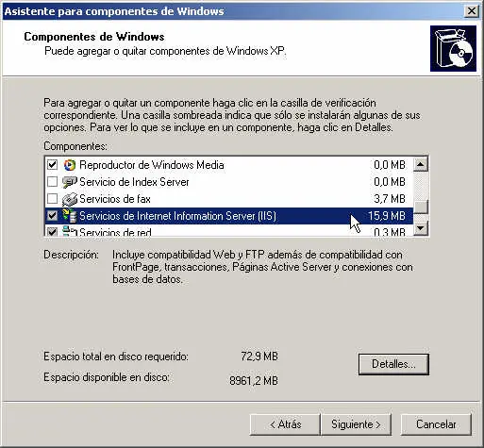
Task: Click the Espacio disponible en disco label
Action: pyautogui.click(x=107, y=377)
